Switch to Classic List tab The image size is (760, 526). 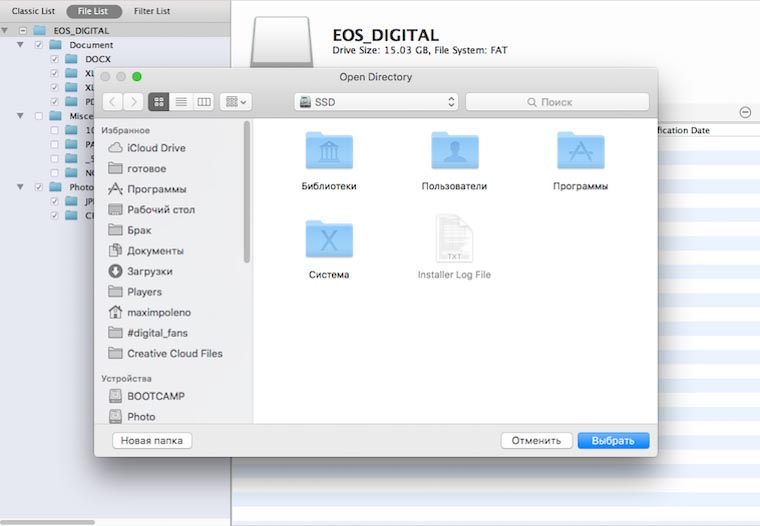coord(33,11)
